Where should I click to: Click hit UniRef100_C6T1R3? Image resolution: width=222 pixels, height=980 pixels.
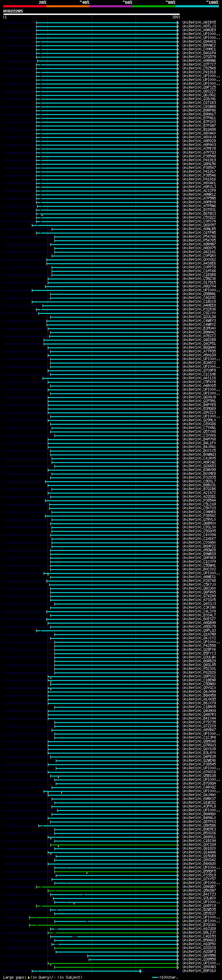point(199,103)
